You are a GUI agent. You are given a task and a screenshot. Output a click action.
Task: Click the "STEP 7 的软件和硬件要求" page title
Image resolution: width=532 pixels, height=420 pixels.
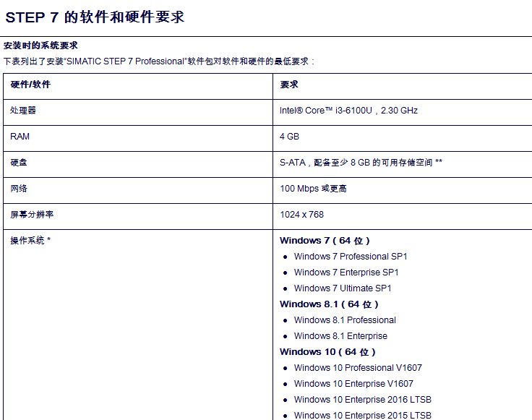95,17
